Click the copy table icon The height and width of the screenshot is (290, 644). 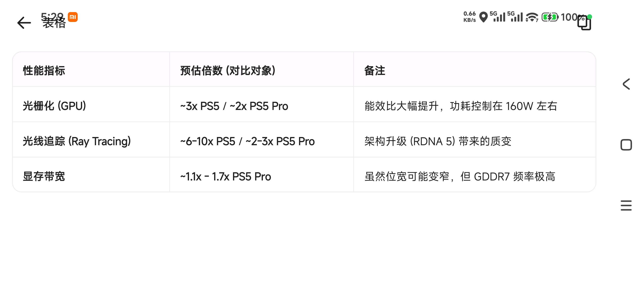pyautogui.click(x=584, y=23)
